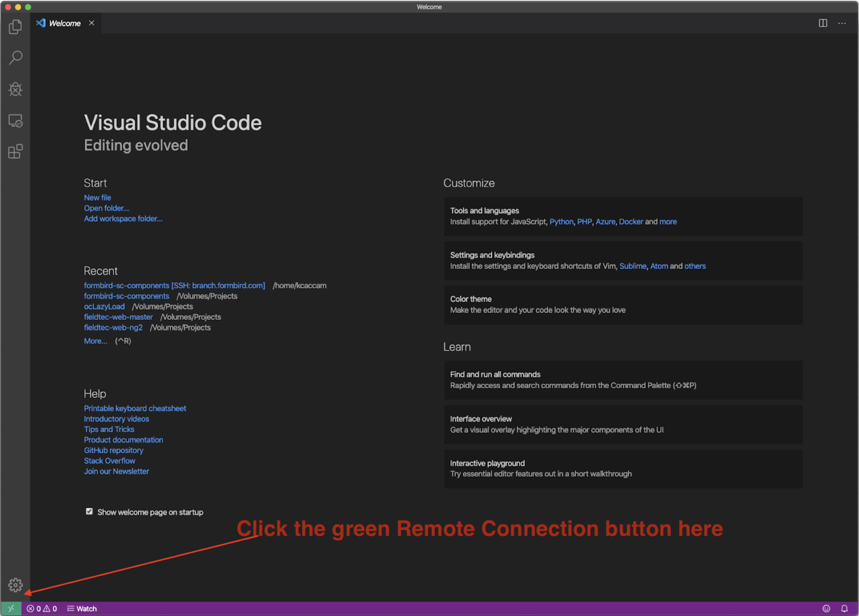Open Product documentation link
859x616 pixels.
pyautogui.click(x=123, y=440)
